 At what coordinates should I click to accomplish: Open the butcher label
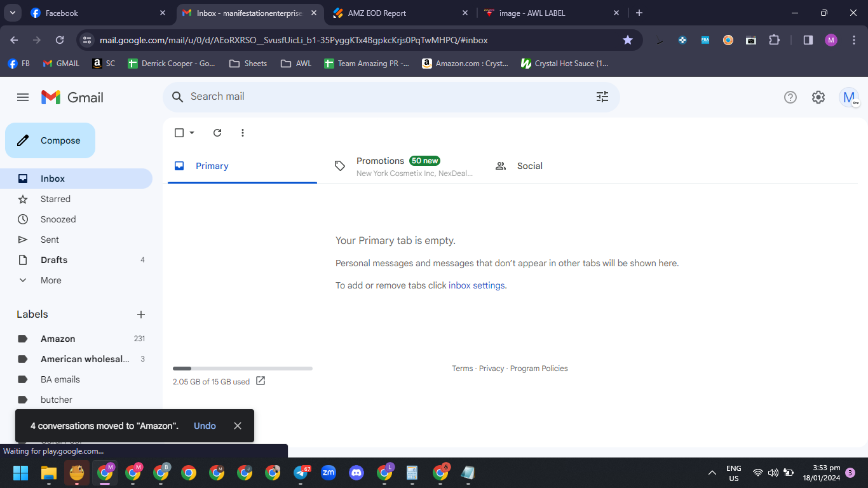pos(76,400)
